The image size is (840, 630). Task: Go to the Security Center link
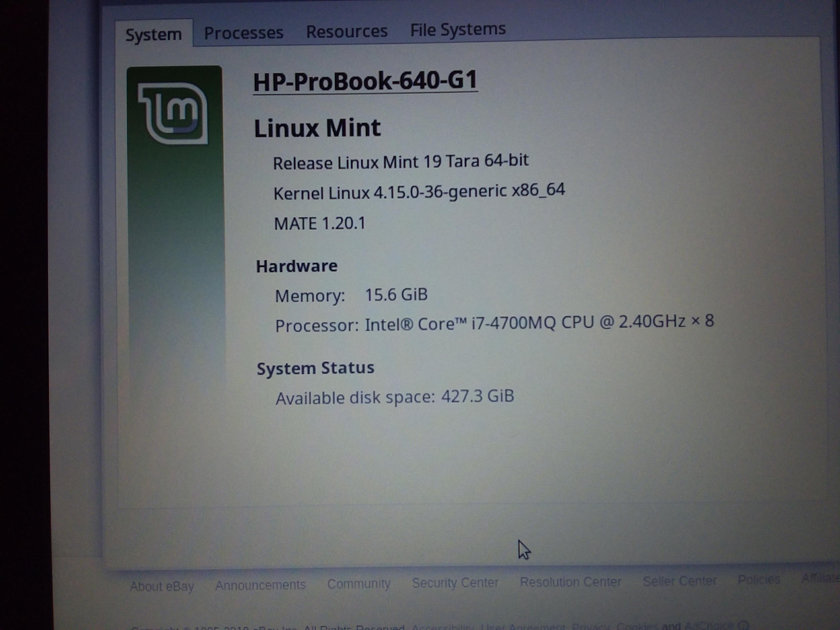455,583
